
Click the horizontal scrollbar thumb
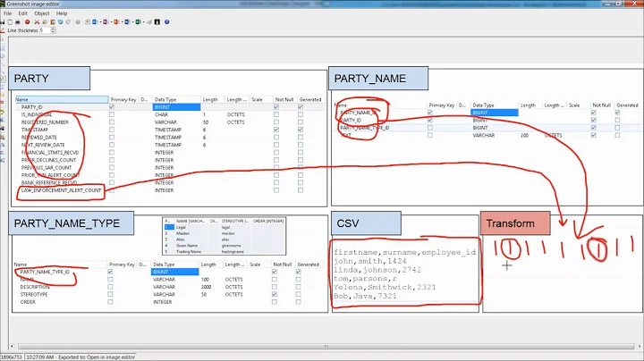[326, 347]
